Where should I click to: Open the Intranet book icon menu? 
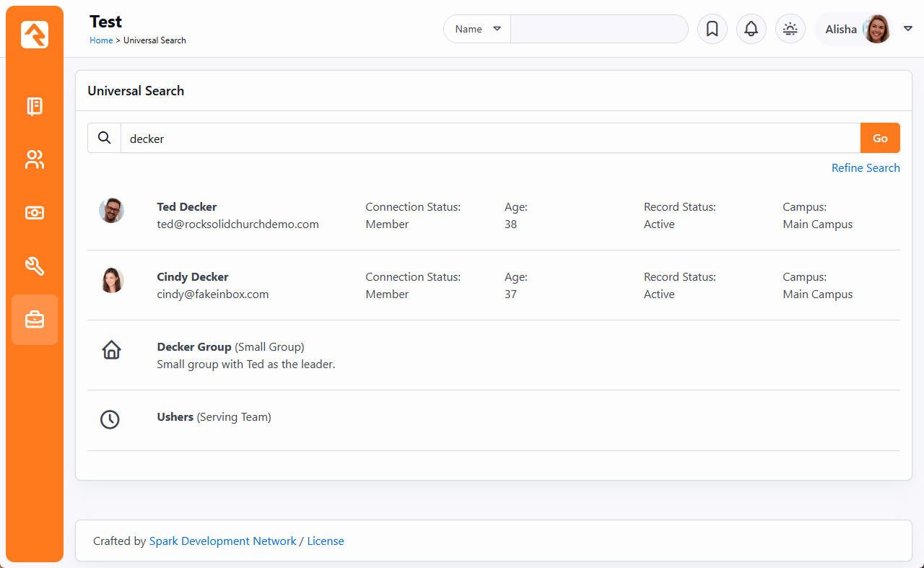pos(35,107)
